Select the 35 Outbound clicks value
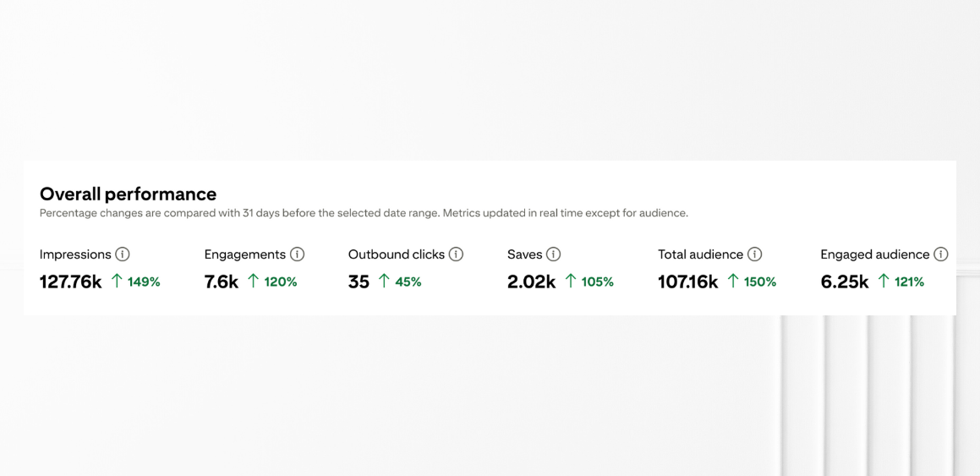980x476 pixels. (359, 282)
